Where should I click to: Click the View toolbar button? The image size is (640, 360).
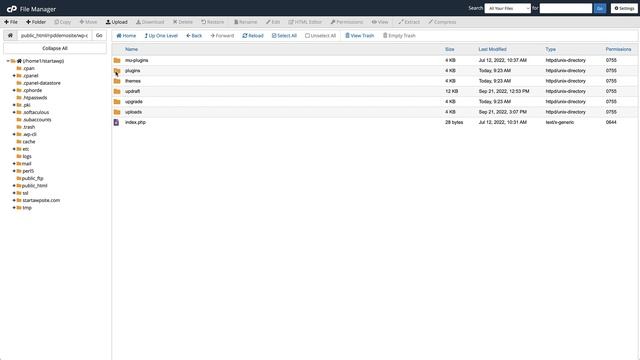380,22
